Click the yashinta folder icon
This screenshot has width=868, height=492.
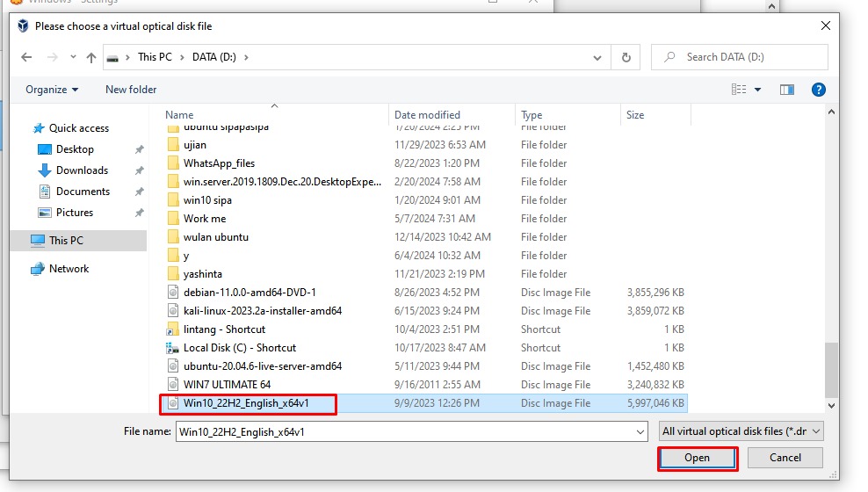coord(173,274)
